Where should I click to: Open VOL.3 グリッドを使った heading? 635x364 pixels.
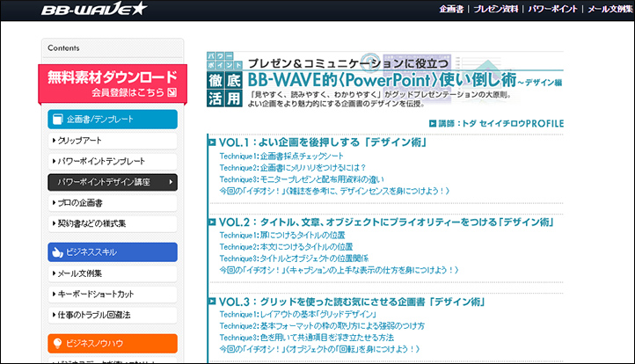coord(352,302)
